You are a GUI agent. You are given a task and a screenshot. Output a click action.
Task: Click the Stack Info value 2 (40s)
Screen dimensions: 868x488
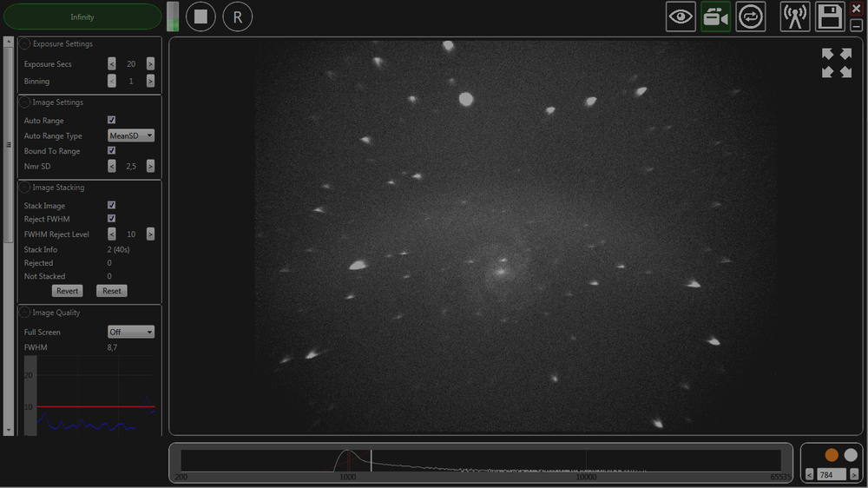(118, 249)
